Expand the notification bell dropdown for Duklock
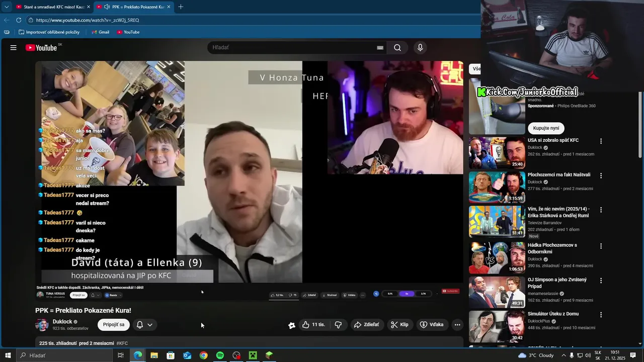644x362 pixels. click(144, 325)
